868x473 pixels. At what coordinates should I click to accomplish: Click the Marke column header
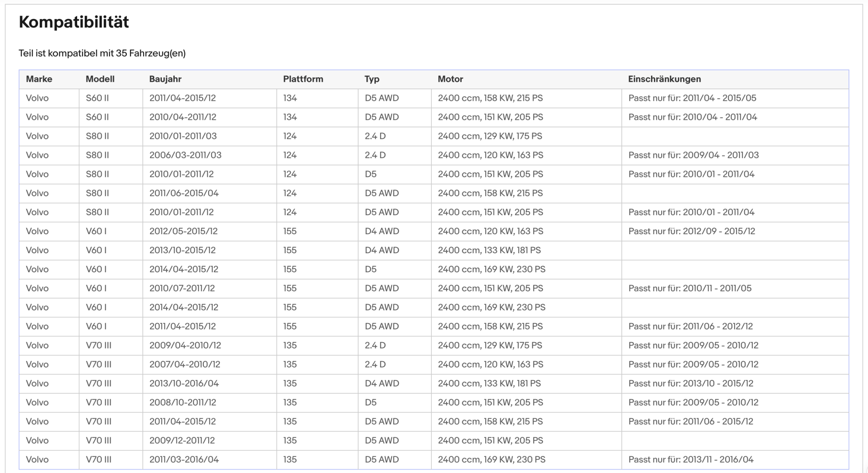(x=39, y=79)
